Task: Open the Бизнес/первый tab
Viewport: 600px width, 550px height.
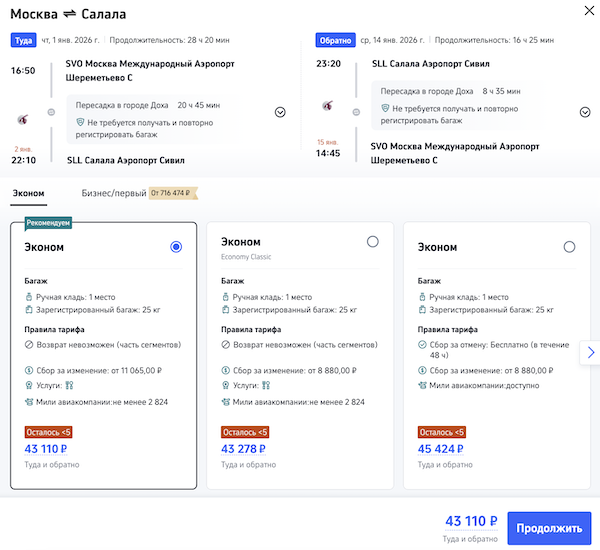Action: coord(113,194)
